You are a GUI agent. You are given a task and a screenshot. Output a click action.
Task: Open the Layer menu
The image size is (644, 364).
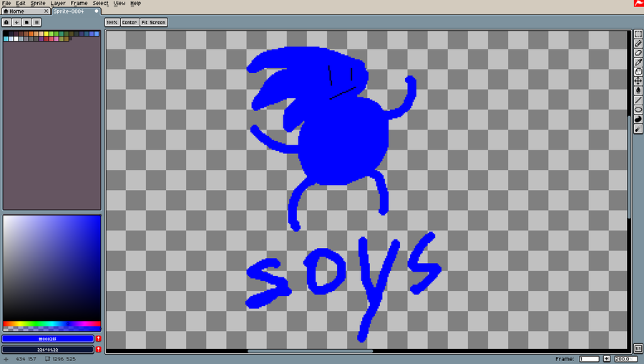click(x=58, y=4)
